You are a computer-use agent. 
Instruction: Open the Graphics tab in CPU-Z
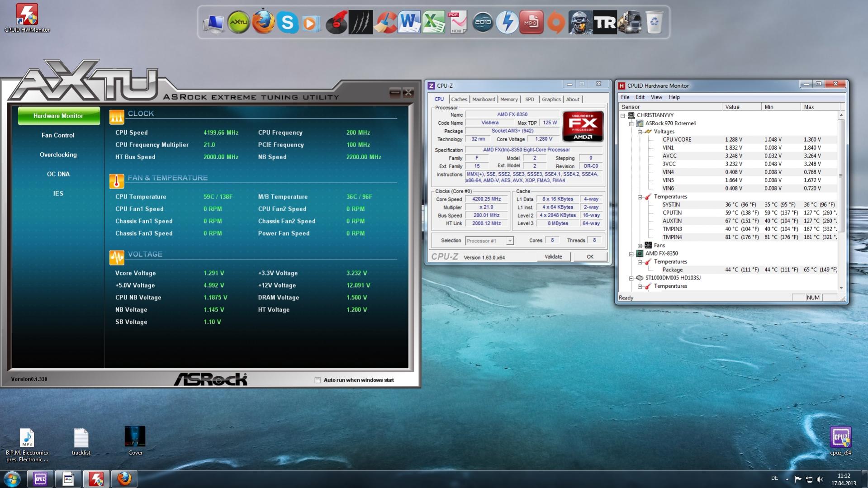click(551, 99)
